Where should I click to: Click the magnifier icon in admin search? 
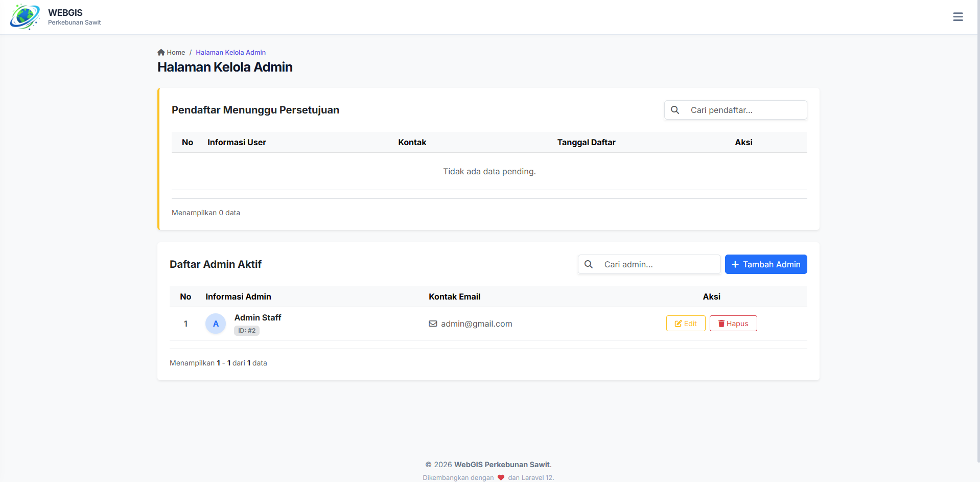click(x=589, y=264)
